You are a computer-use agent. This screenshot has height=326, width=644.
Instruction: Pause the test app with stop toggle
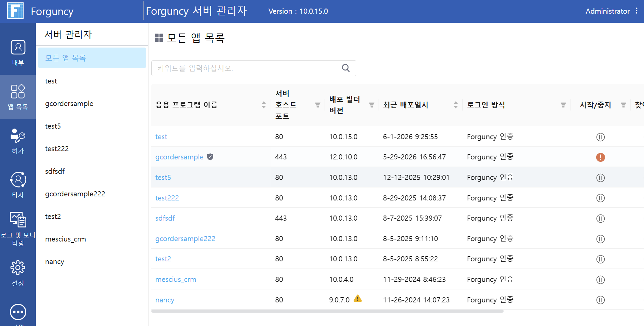pyautogui.click(x=600, y=137)
